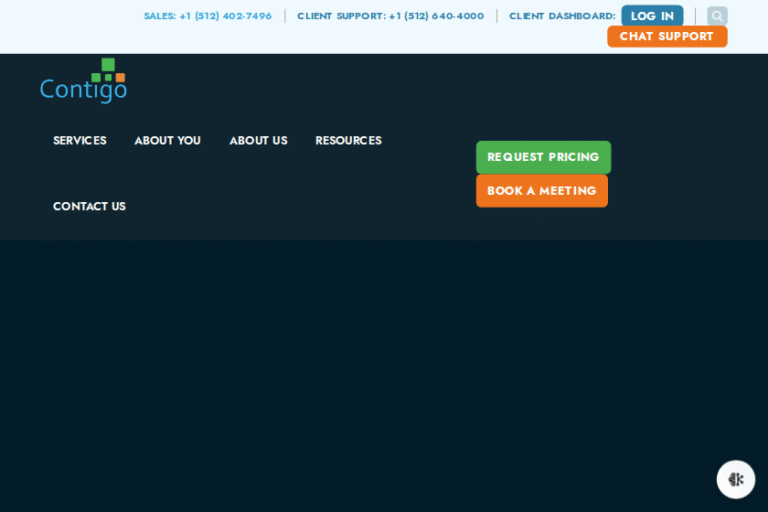Go to the About Us page

pyautogui.click(x=258, y=141)
